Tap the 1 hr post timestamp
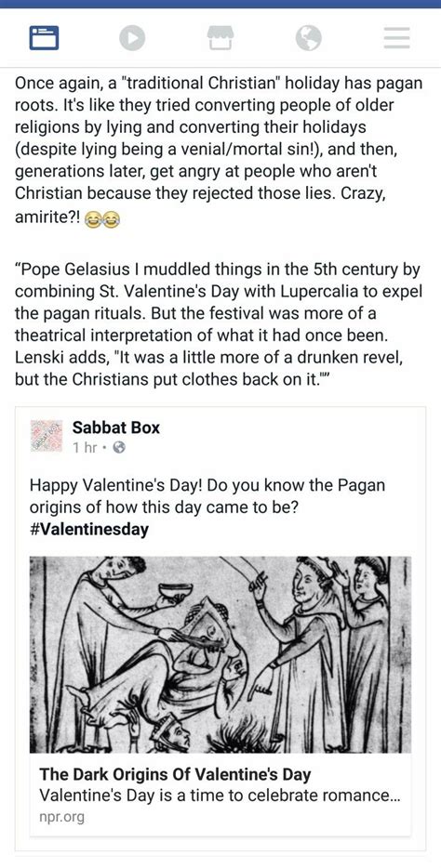Screen dimensions: 441x868 85,448
